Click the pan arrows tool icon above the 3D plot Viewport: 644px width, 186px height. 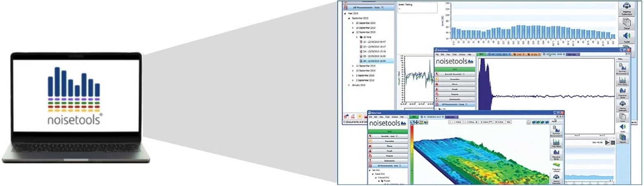click(x=416, y=122)
